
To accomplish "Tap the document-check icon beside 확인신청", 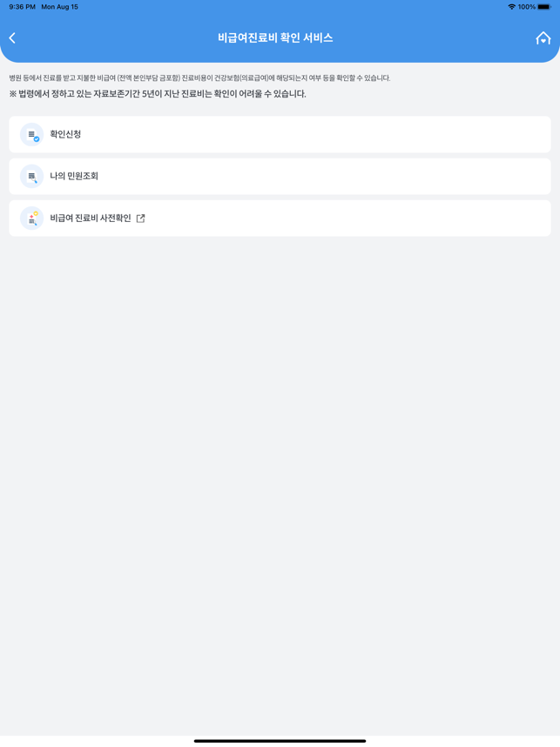I will tap(32, 134).
